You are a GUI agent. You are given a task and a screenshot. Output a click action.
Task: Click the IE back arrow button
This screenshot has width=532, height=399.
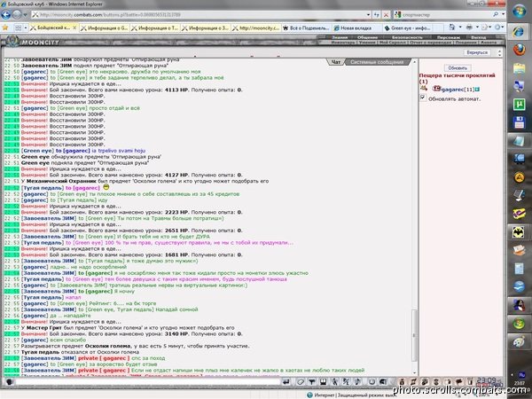6,14
